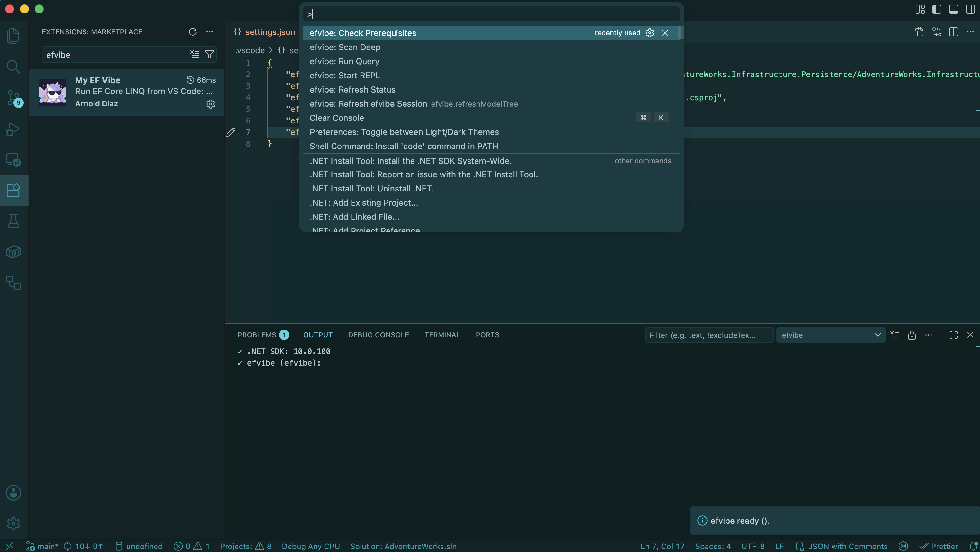
Task: Open the Search view in activity bar
Action: tap(14, 67)
